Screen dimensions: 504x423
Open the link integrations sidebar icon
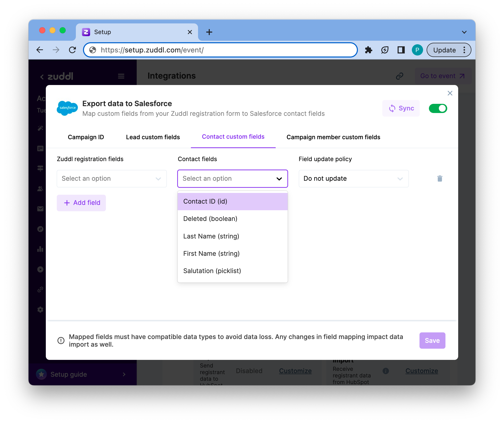click(40, 289)
